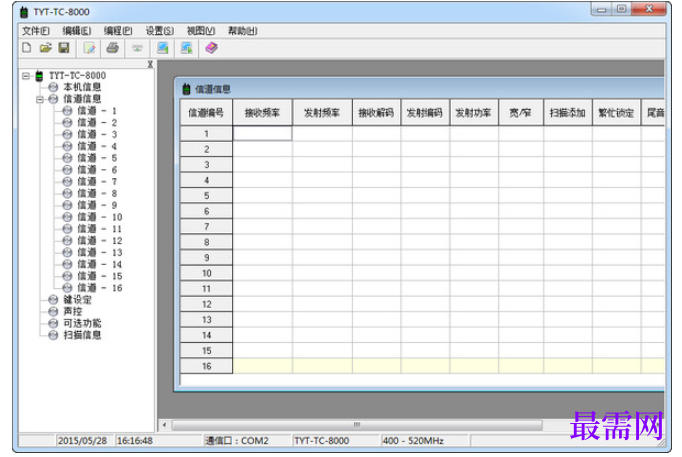Click the 发射编码 column header
The height and width of the screenshot is (457, 682).
425,113
